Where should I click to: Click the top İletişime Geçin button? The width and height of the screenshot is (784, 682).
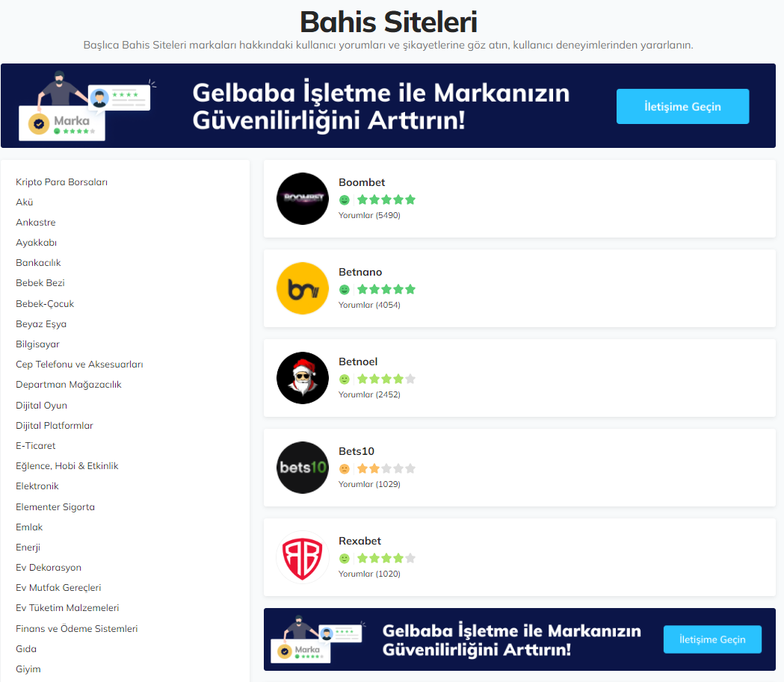(x=682, y=106)
